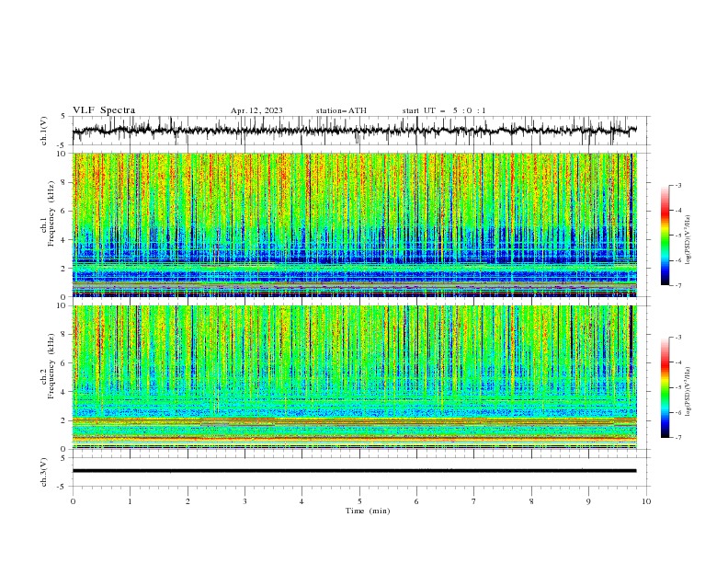The image size is (728, 563).
Task: Click the "4" tick on the Time axis
Action: pyautogui.click(x=301, y=501)
